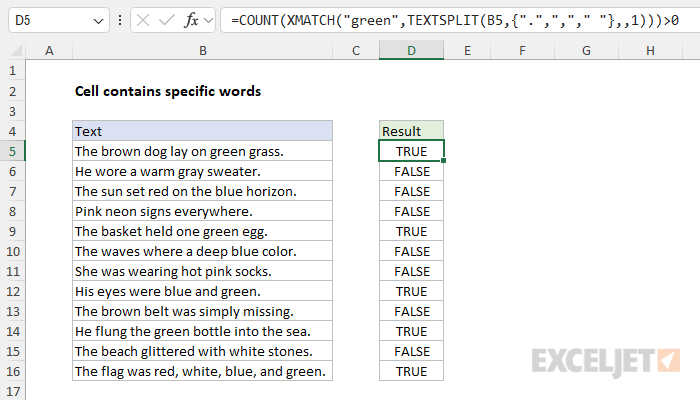Select cell 'He wore a warm gray sweater.'
The height and width of the screenshot is (400, 700).
pos(203,171)
